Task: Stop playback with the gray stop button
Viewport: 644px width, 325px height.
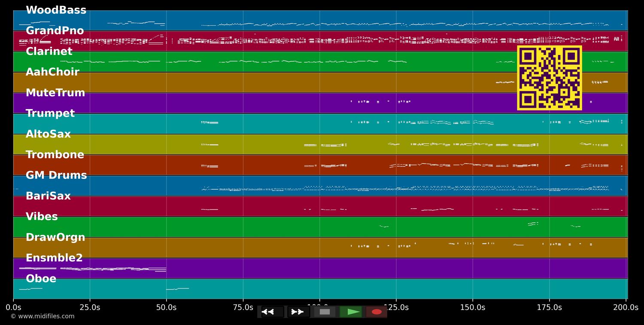Action: pos(325,312)
